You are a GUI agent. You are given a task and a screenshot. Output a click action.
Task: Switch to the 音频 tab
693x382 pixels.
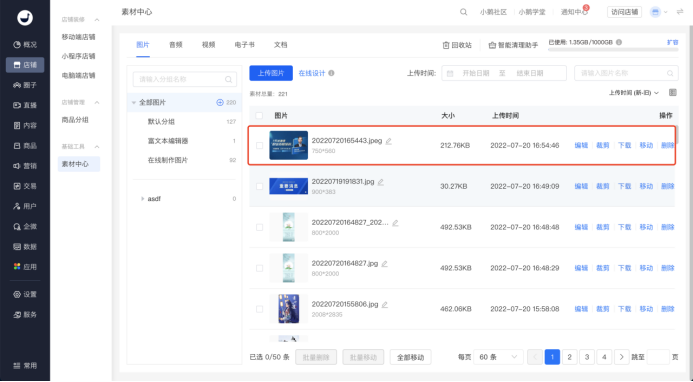pos(176,45)
